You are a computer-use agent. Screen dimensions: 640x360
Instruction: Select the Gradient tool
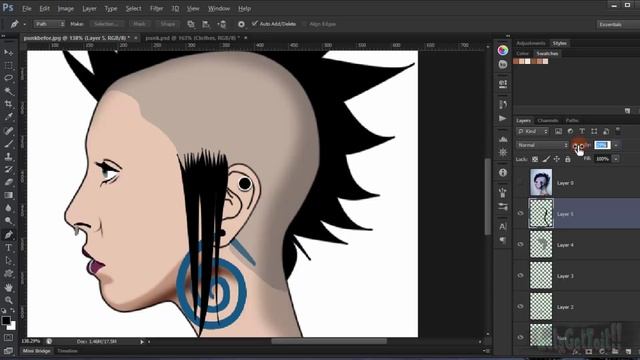[x=9, y=195]
